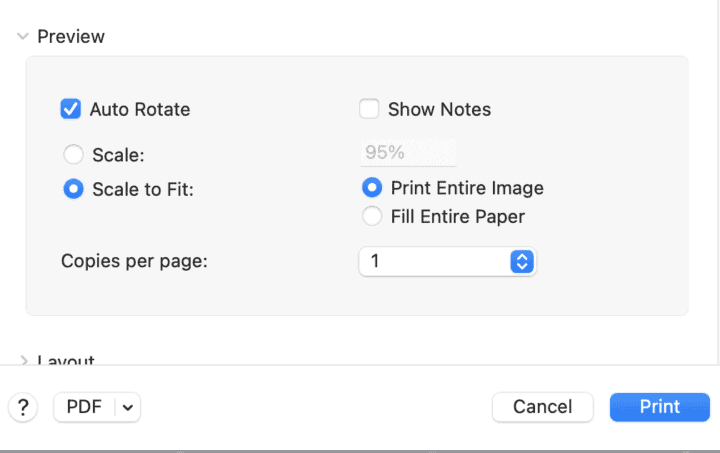Select the Scale radio button
This screenshot has width=720, height=453.
click(x=73, y=155)
